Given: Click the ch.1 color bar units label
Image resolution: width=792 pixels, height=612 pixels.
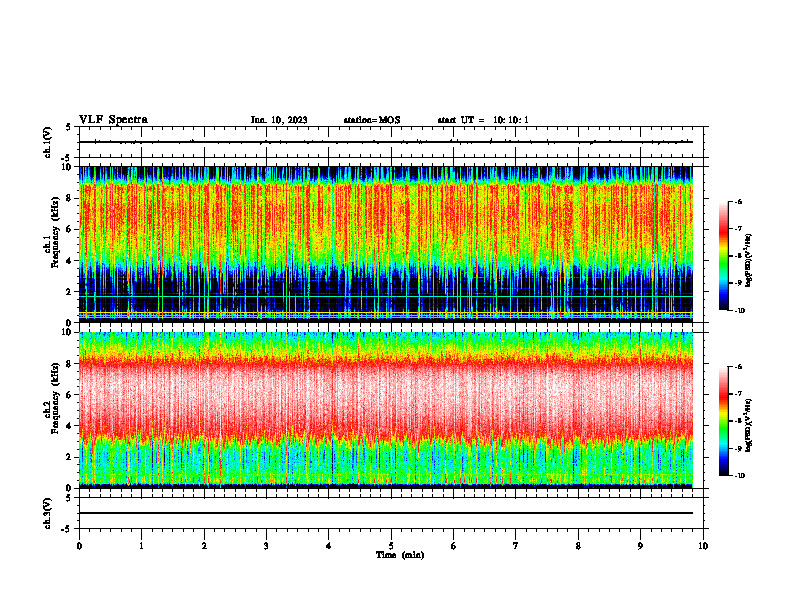Looking at the screenshot, I should pos(749,261).
